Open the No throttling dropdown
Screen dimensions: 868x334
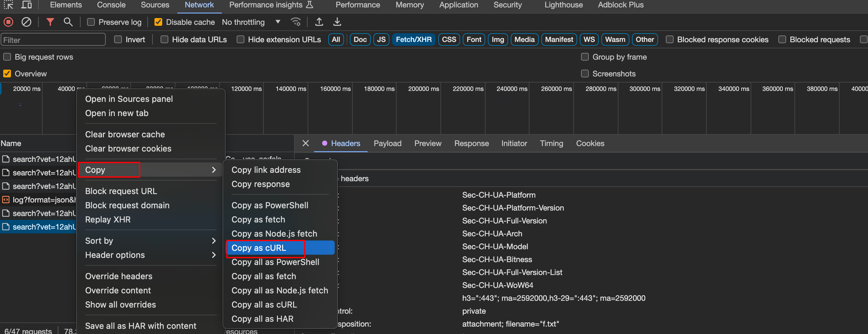[251, 22]
